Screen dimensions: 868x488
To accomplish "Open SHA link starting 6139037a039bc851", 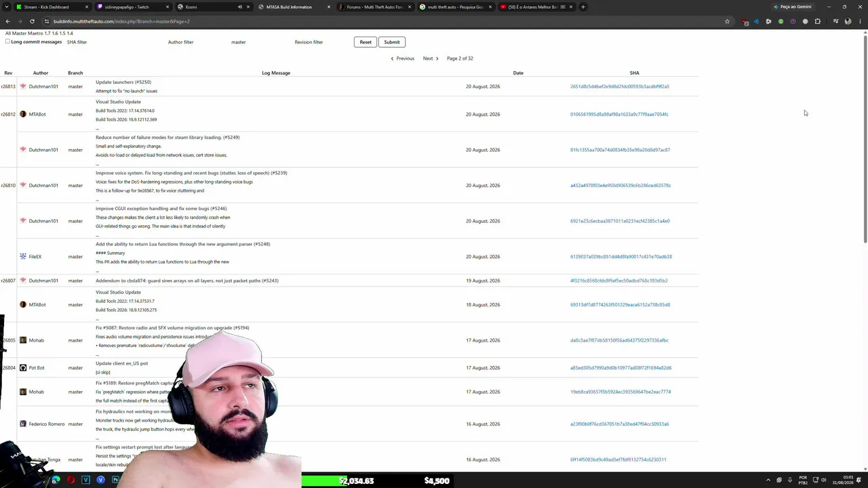I will point(621,256).
